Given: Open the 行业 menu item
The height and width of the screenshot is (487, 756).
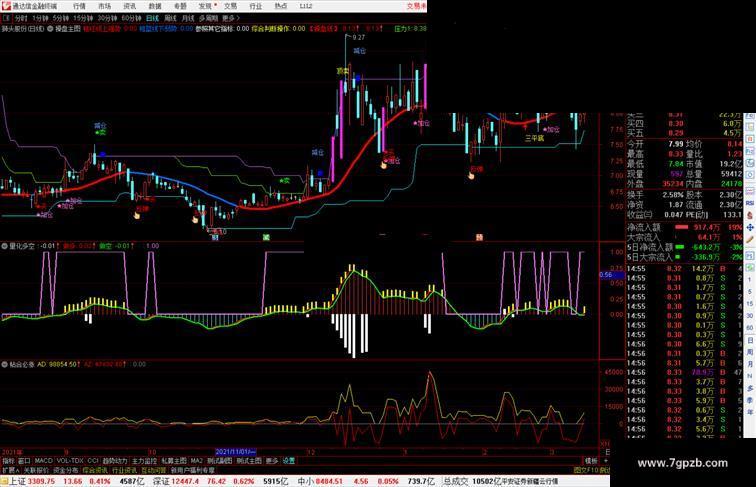Looking at the screenshot, I should pyautogui.click(x=256, y=6).
